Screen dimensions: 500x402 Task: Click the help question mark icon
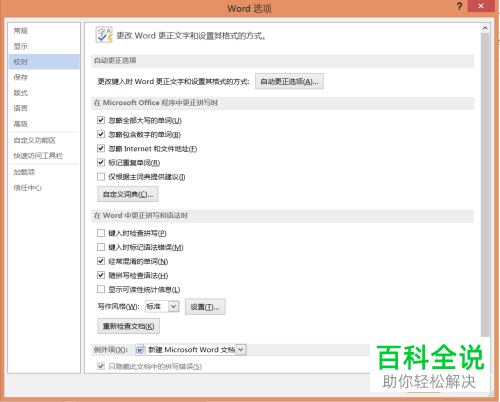459,6
